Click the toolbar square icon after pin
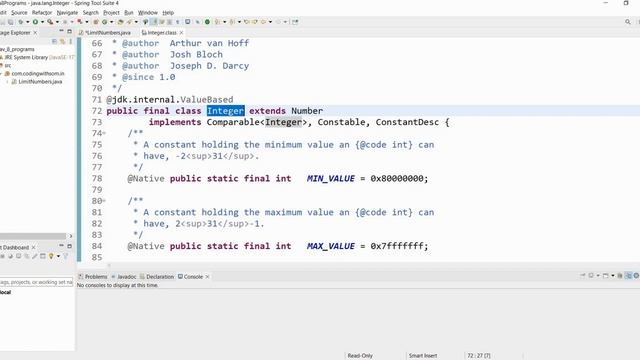The height and width of the screenshot is (360, 640). point(187,22)
